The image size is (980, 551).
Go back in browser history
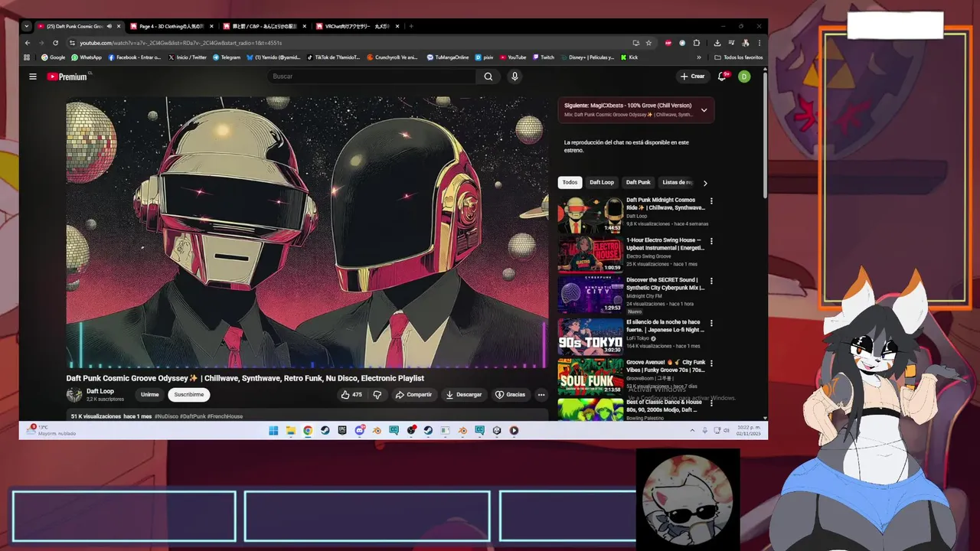pyautogui.click(x=28, y=43)
